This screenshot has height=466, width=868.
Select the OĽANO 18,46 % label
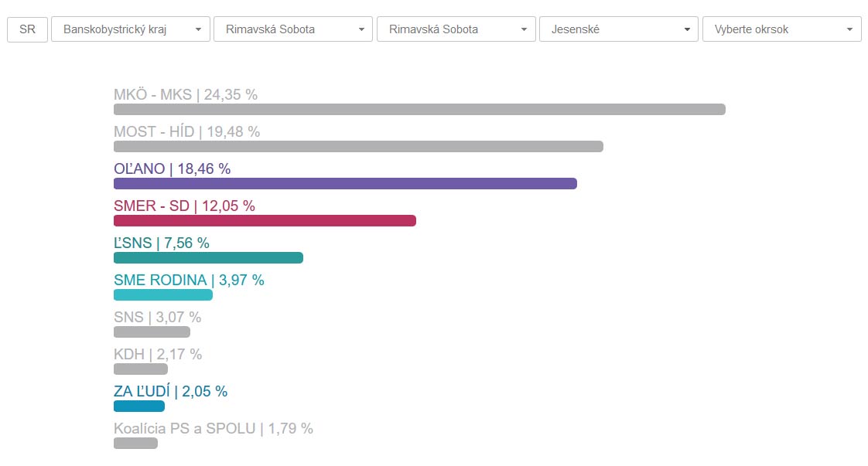pos(172,168)
